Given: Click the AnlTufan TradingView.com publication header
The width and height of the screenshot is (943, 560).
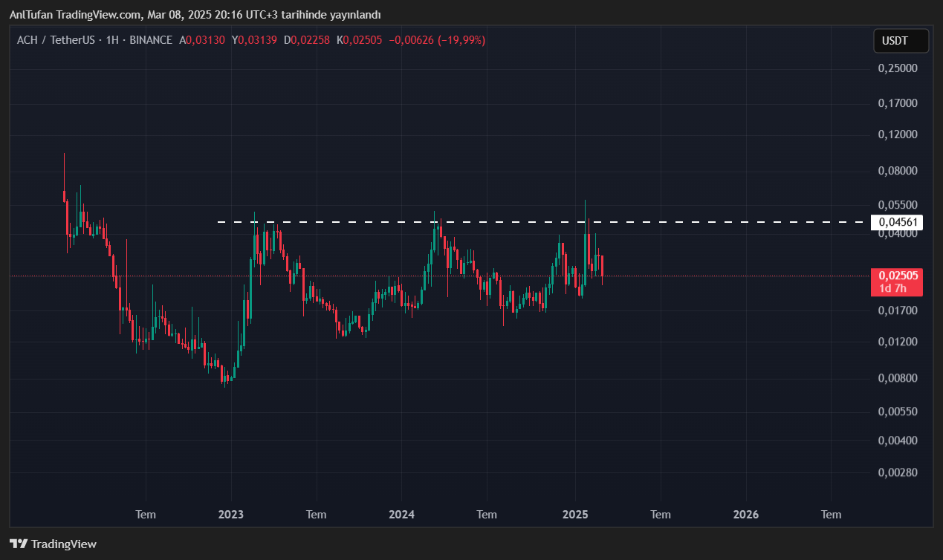Looking at the screenshot, I should (x=195, y=15).
